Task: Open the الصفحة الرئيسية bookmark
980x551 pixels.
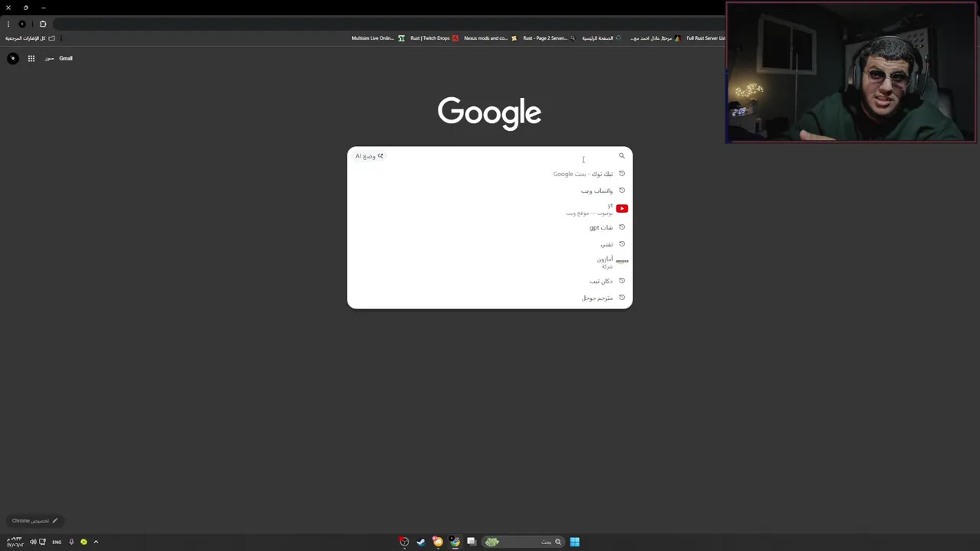Action: pos(601,38)
